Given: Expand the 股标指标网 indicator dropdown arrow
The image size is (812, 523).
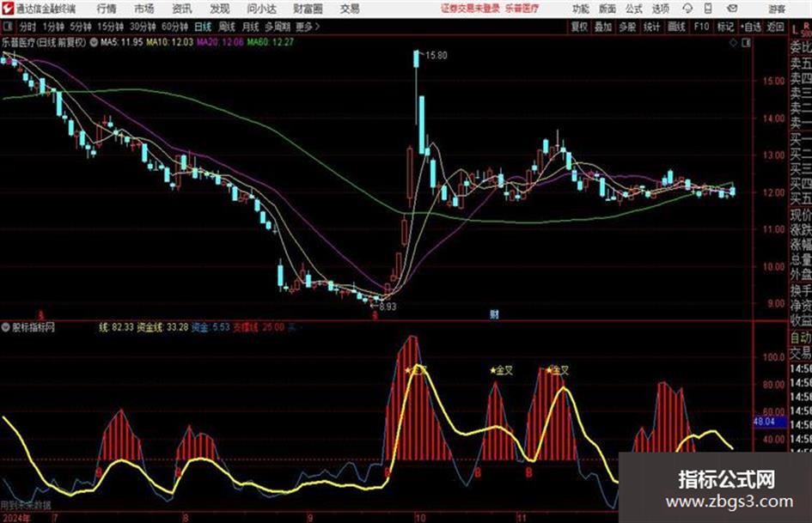Looking at the screenshot, I should tap(6, 327).
